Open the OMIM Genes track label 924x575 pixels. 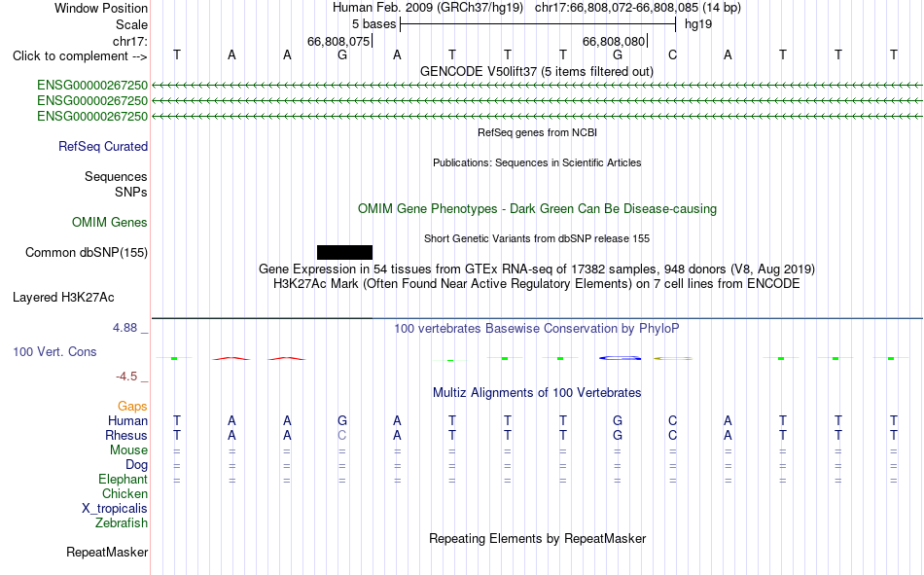[110, 223]
